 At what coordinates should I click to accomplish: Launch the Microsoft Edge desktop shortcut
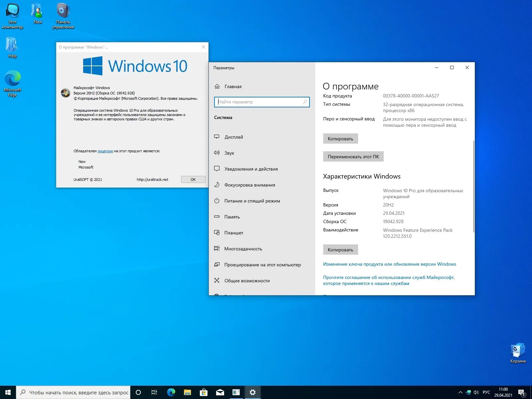point(13,83)
